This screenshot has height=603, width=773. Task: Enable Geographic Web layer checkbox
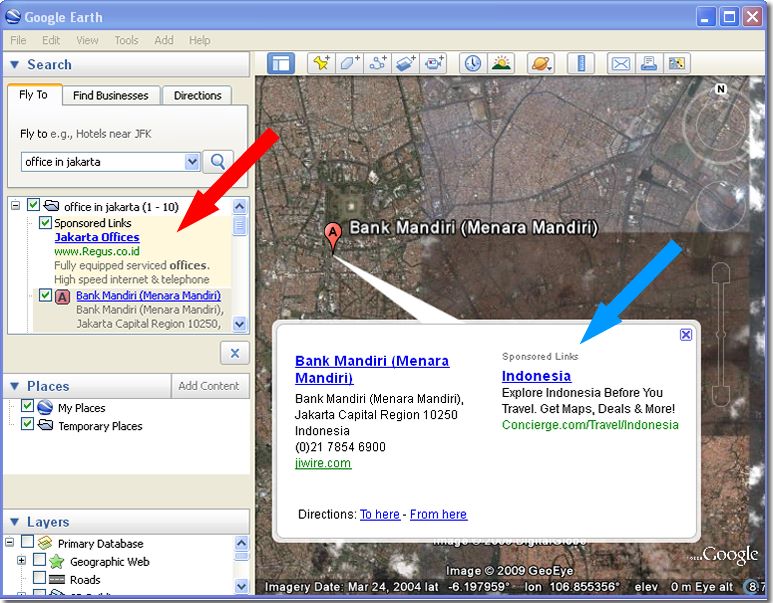click(39, 560)
